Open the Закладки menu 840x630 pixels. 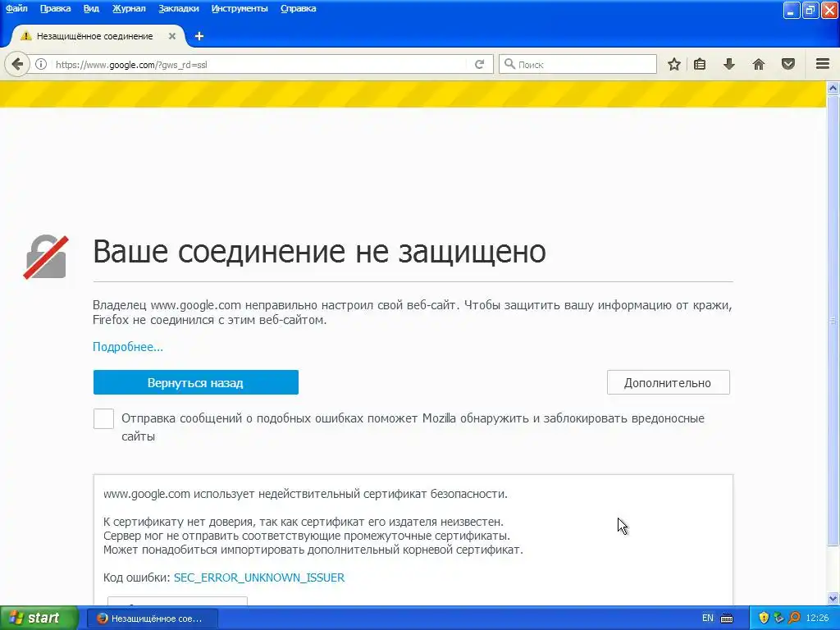click(178, 8)
